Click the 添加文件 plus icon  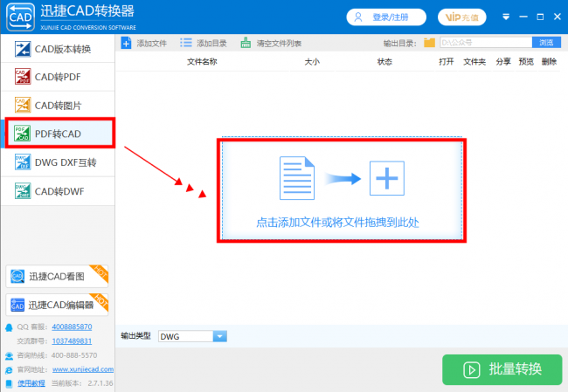[x=126, y=43]
